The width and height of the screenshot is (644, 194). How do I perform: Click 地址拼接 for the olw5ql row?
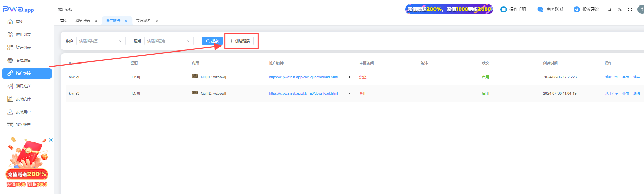pos(611,77)
